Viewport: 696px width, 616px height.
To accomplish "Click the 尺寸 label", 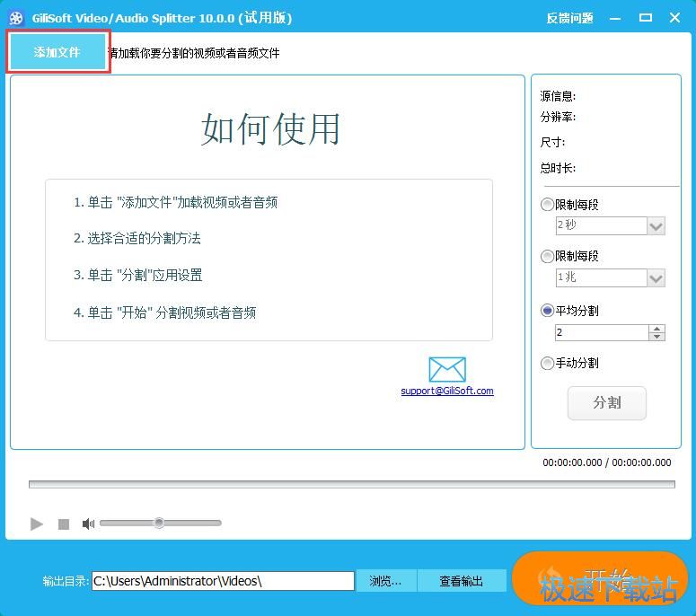I will point(552,143).
